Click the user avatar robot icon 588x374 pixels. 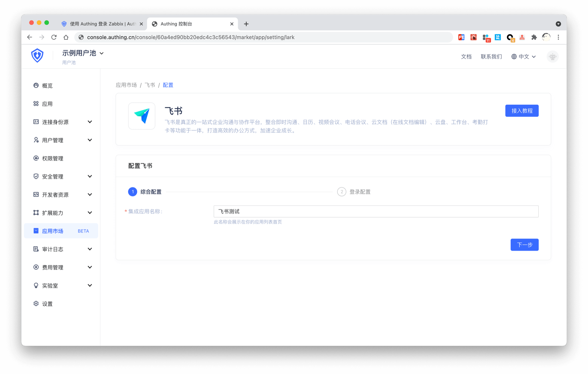pos(552,57)
